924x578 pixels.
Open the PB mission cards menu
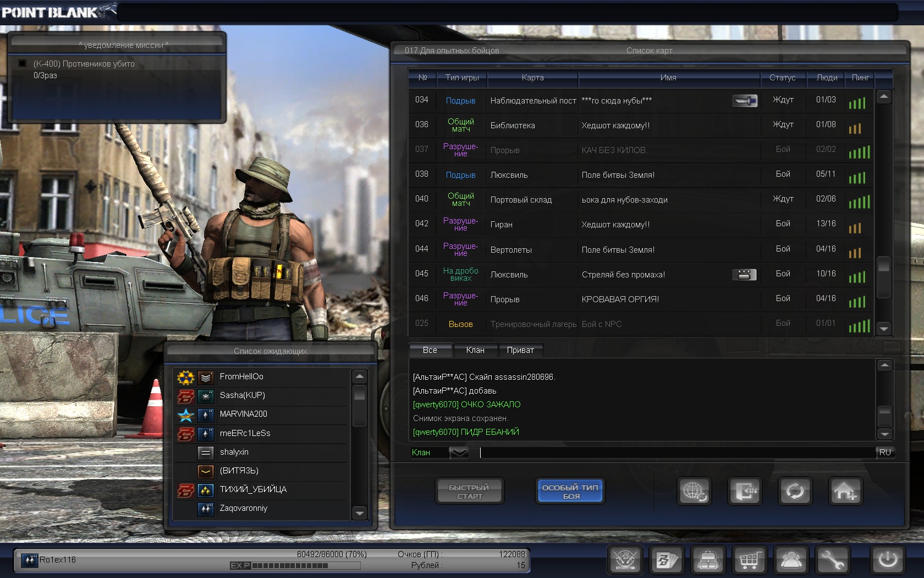tap(667, 560)
